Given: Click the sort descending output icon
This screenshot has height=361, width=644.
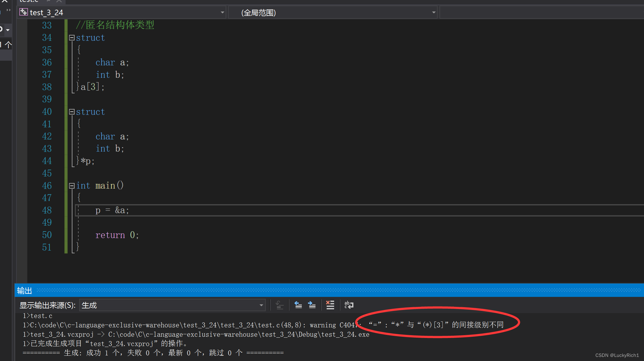Looking at the screenshot, I should click(279, 306).
